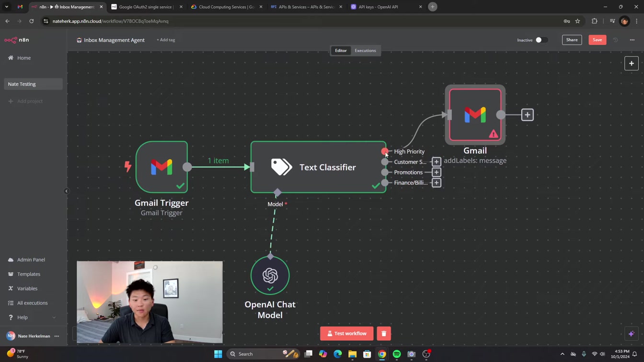644x362 pixels.
Task: Open browser extensions puzzle icon
Action: (595, 21)
